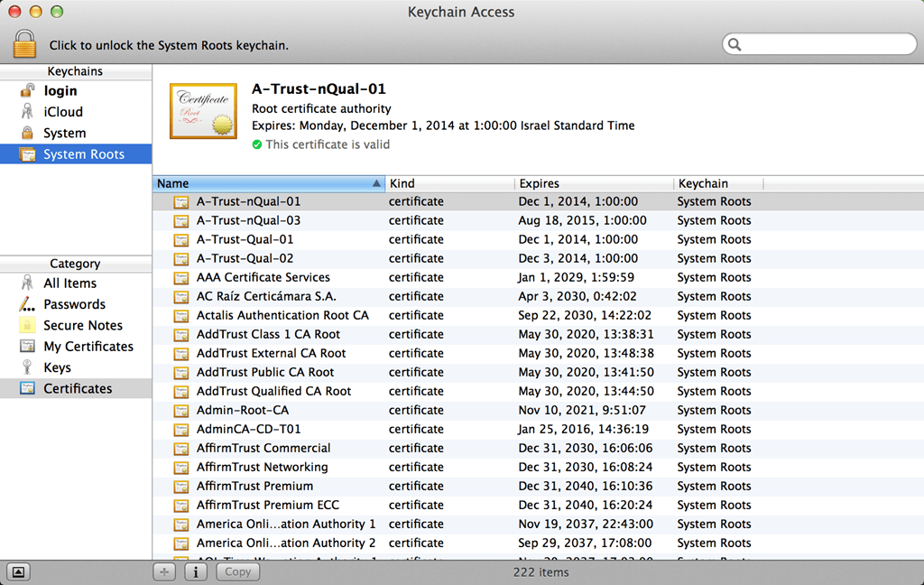Select AC Raíz Certicámara S.A. row
This screenshot has width=924, height=585.
[538, 297]
